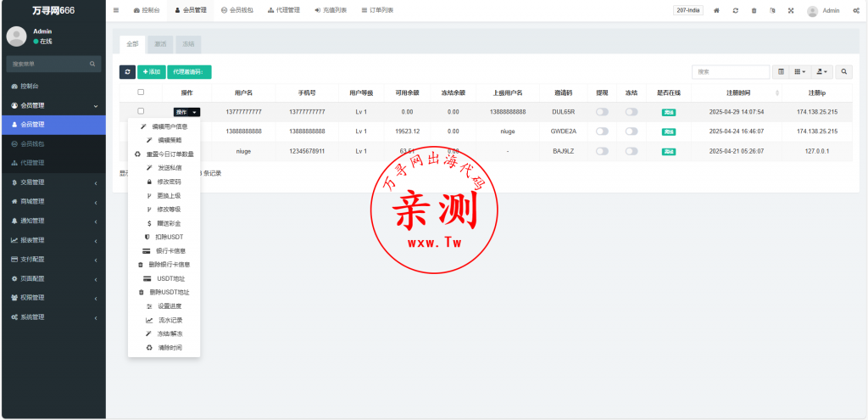
Task: Expand 商城管理 in the sidebar
Action: (x=53, y=202)
